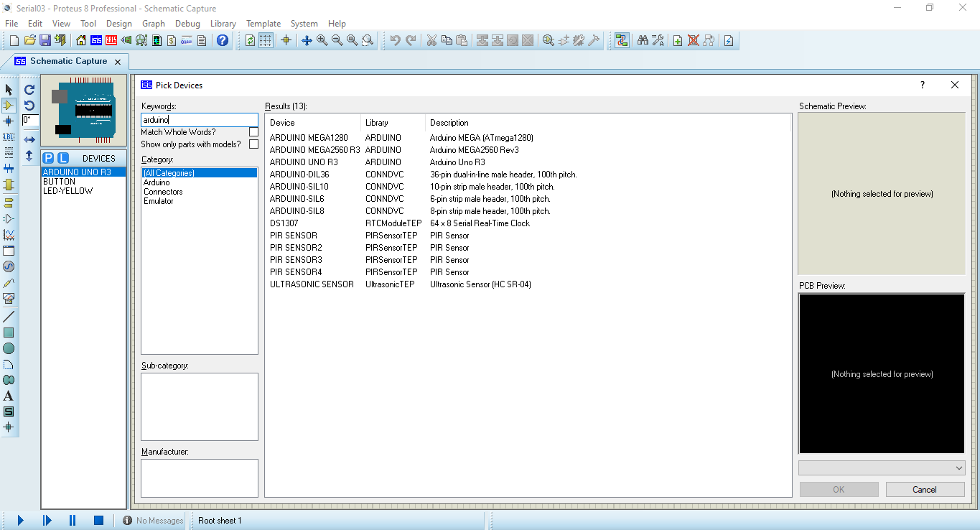Open a project with folder icon
980x530 pixels.
29,40
